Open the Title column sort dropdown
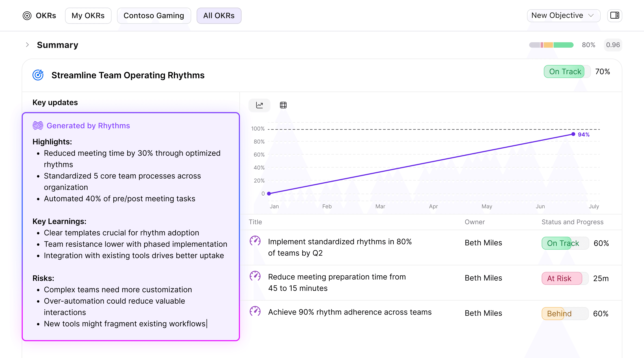The height and width of the screenshot is (358, 644). tap(255, 222)
